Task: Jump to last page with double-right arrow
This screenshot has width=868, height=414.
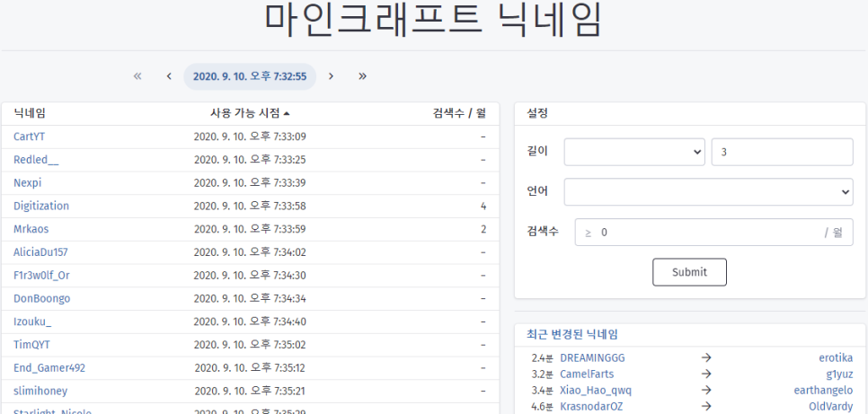Action: click(x=363, y=75)
